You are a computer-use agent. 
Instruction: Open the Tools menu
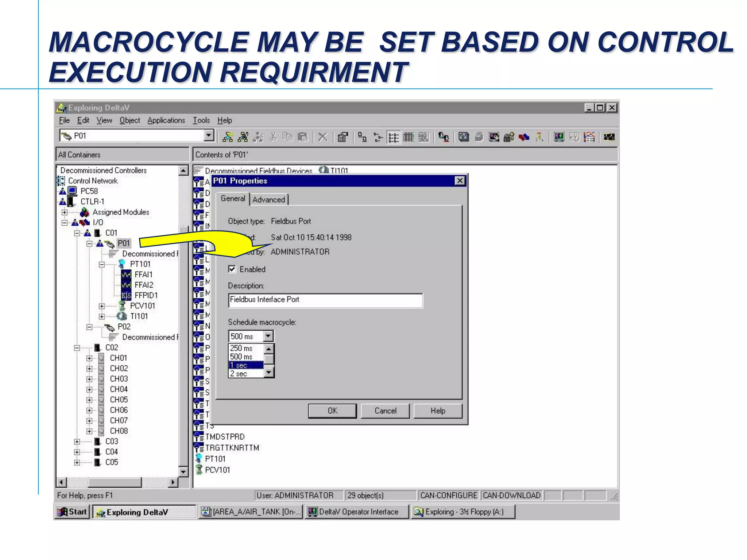[x=201, y=120]
